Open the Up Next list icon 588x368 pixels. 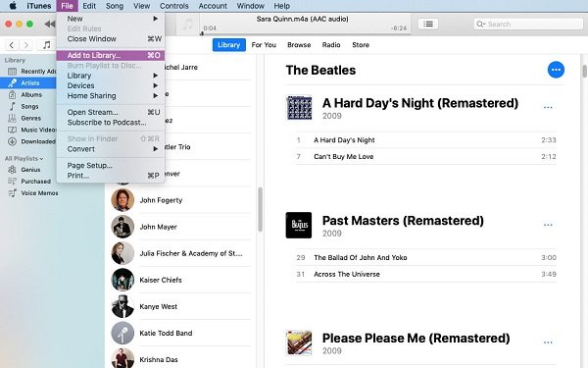pyautogui.click(x=428, y=24)
